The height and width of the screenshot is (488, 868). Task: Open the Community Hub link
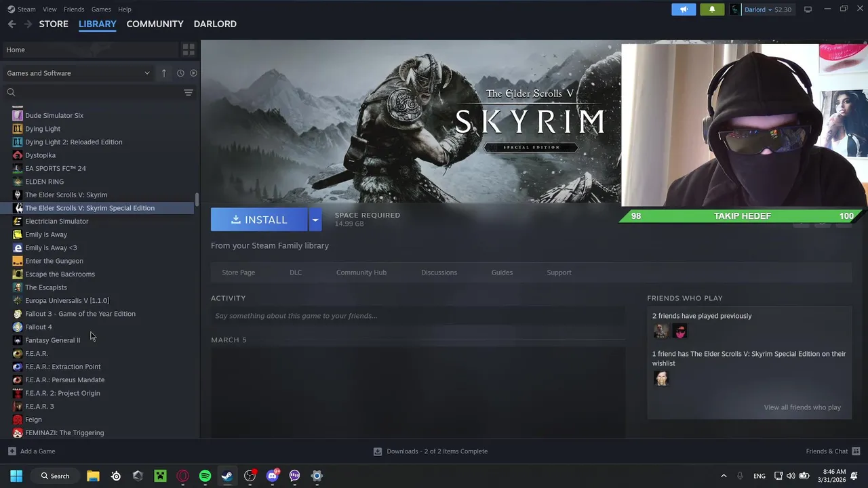(x=361, y=272)
